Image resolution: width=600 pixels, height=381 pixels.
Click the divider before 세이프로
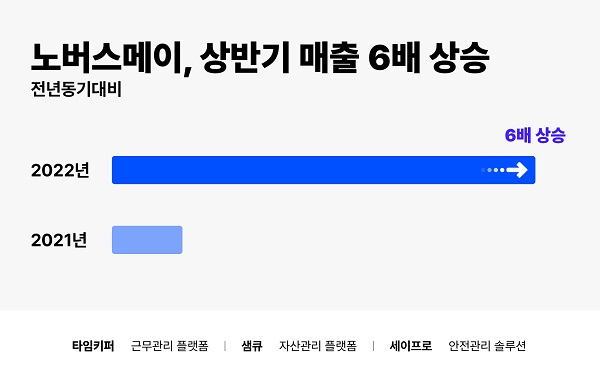pos(373,346)
